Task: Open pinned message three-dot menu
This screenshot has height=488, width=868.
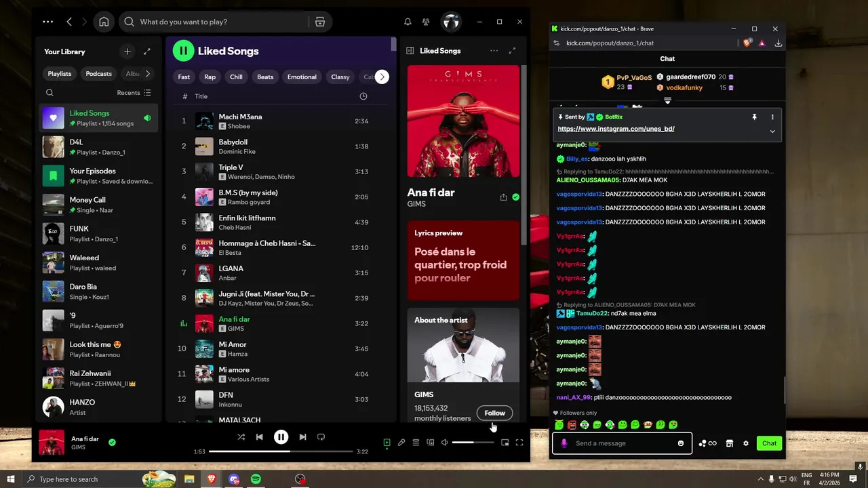Action: [772, 117]
